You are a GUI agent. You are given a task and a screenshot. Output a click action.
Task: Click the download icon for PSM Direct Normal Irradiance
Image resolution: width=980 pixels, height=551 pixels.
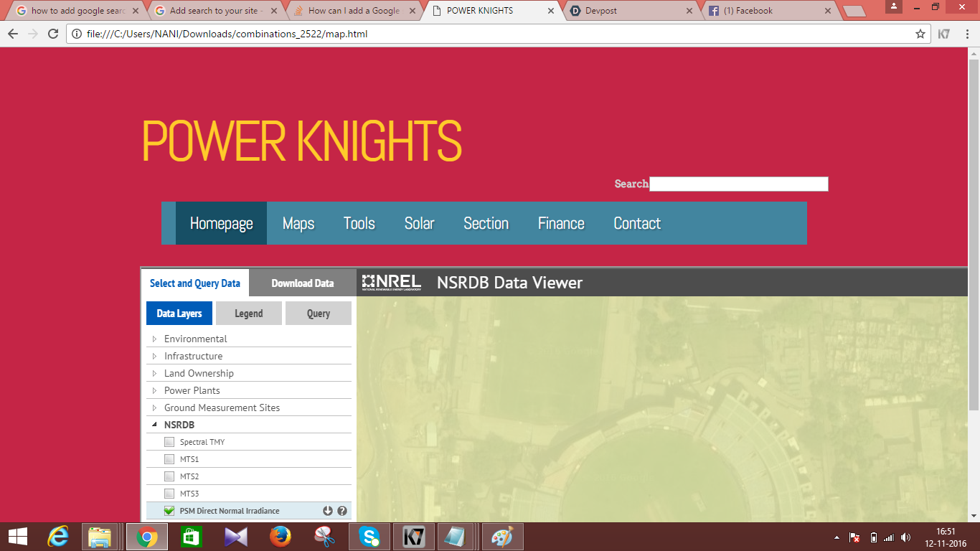(x=327, y=510)
